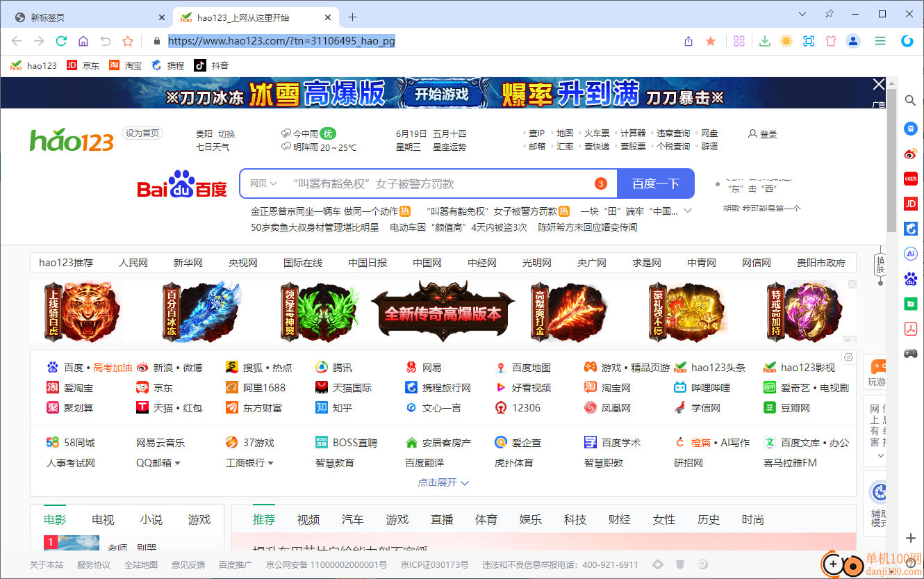Reload the page with refresh icon

click(61, 41)
